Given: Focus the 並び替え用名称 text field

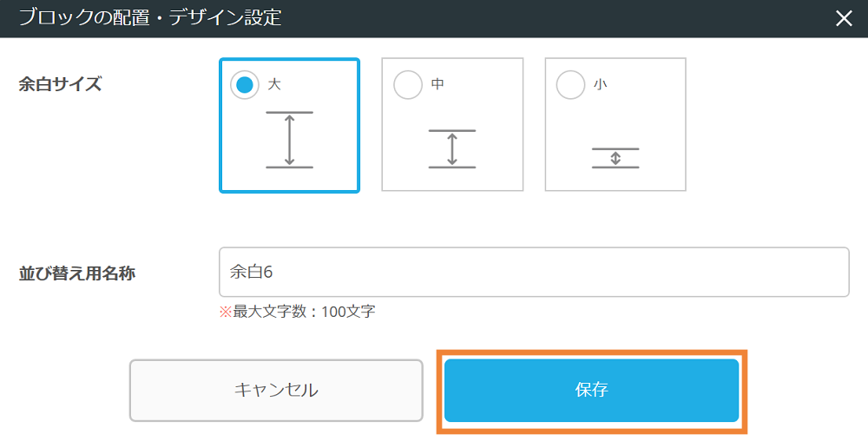Looking at the screenshot, I should (534, 273).
